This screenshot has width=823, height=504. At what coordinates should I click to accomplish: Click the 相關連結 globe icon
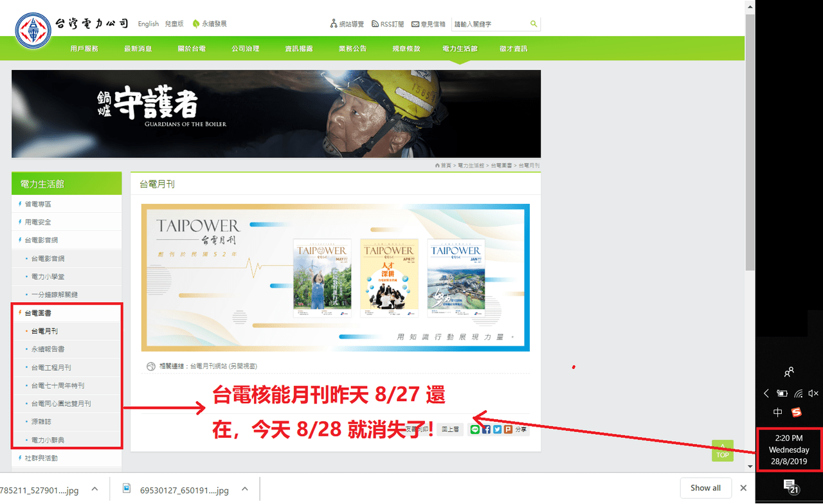[x=151, y=366]
